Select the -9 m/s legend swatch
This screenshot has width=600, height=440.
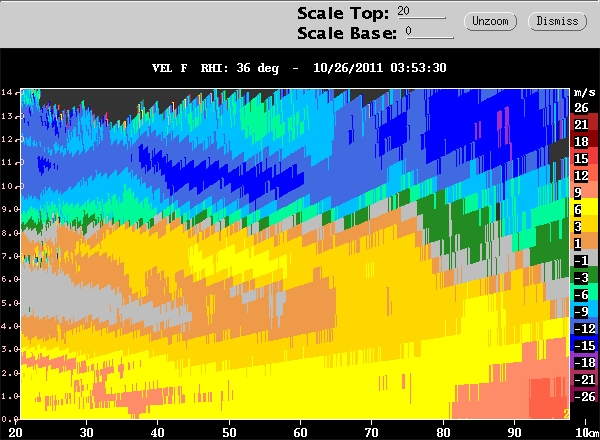pos(584,311)
